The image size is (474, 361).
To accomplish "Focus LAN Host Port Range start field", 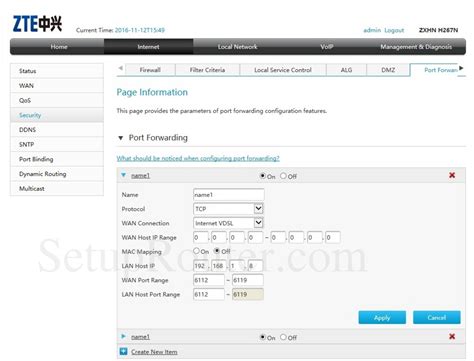I will pos(209,294).
